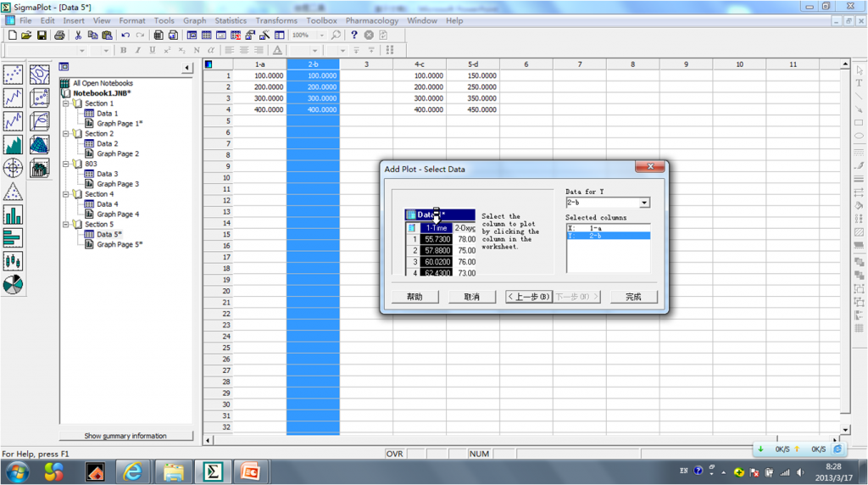Choose the 3D bar chart icon
The width and height of the screenshot is (868, 485).
click(x=39, y=168)
